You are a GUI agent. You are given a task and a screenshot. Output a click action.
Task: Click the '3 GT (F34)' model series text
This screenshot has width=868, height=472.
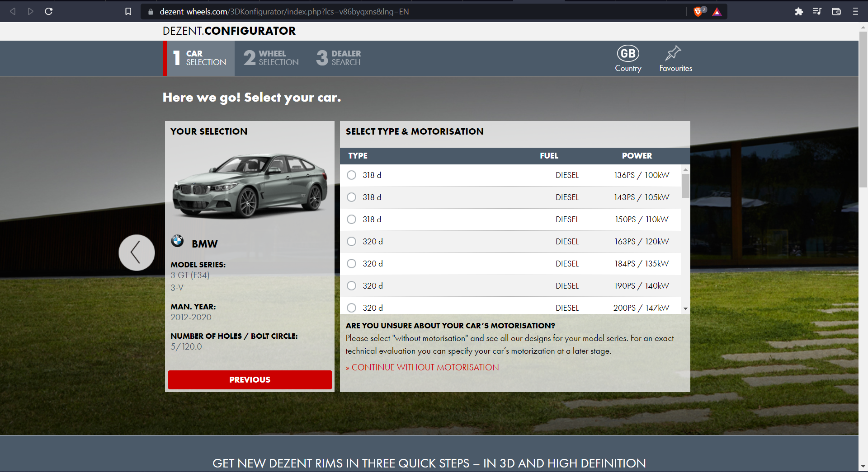click(190, 276)
